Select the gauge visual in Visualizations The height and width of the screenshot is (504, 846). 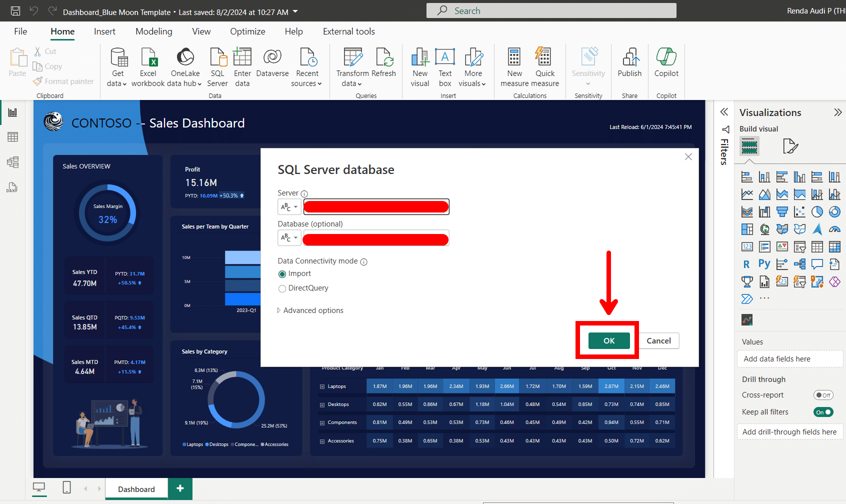point(835,229)
